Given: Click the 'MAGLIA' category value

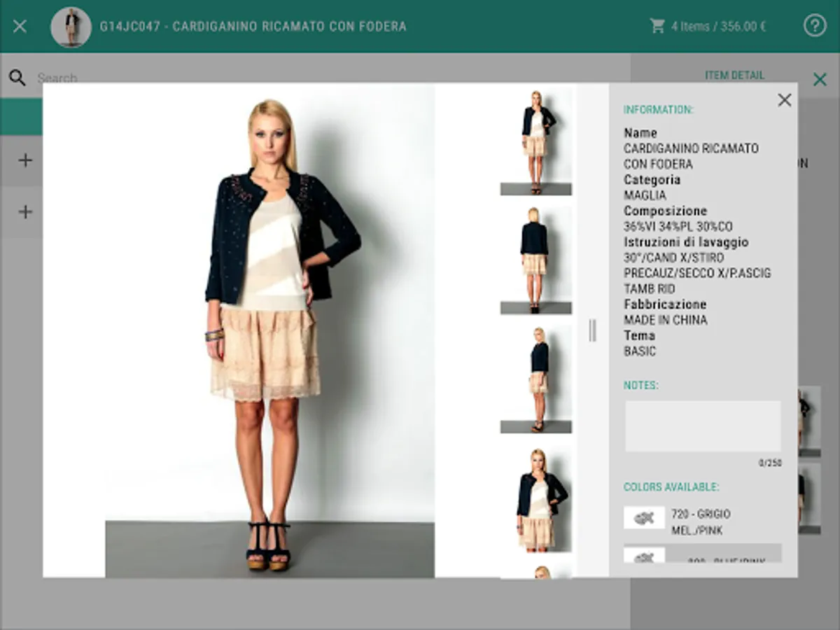Looking at the screenshot, I should click(645, 195).
